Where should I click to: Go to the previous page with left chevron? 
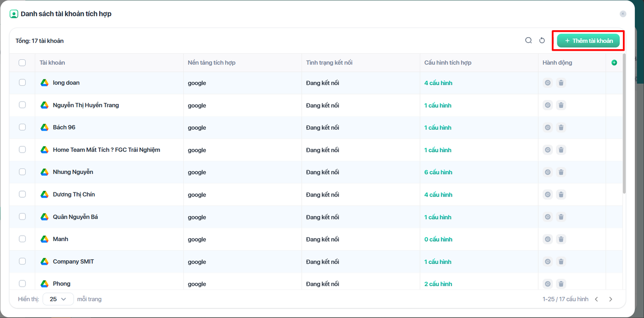pyautogui.click(x=597, y=299)
